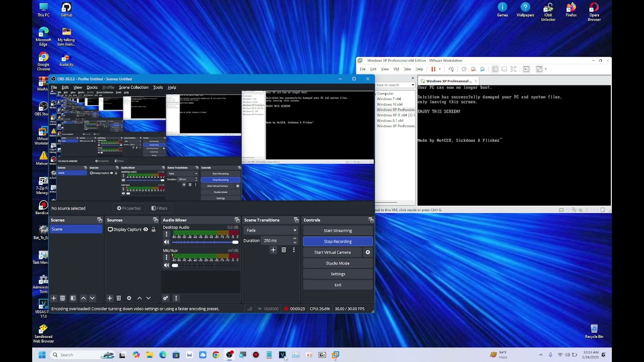This screenshot has width=644, height=362.
Task: Open OBS File menu
Action: click(x=54, y=87)
